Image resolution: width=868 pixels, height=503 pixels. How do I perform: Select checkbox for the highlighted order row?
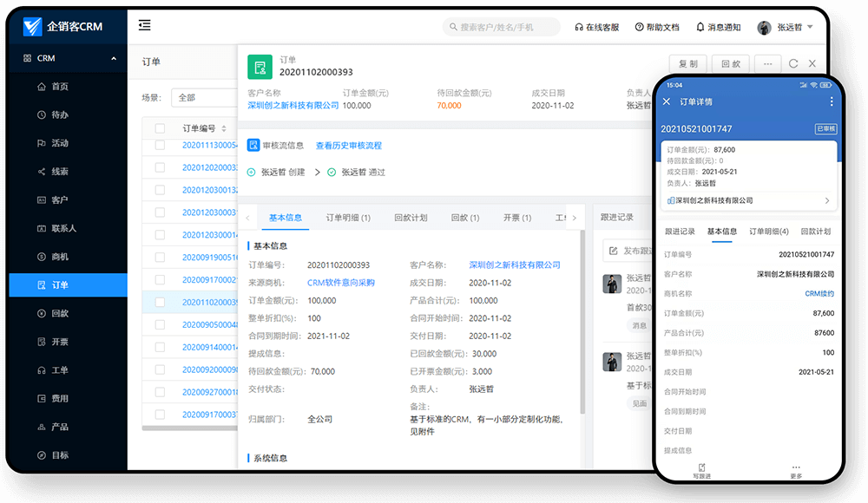[160, 302]
